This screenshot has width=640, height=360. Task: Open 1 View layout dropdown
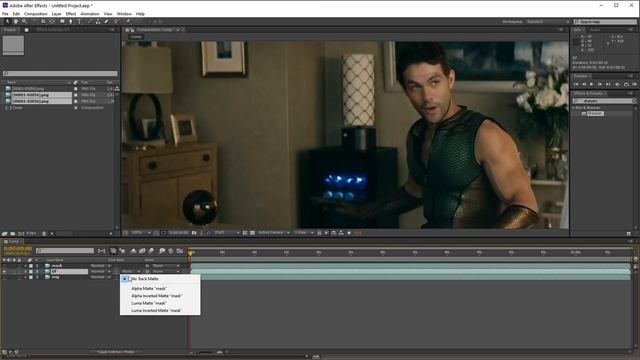pos(304,233)
